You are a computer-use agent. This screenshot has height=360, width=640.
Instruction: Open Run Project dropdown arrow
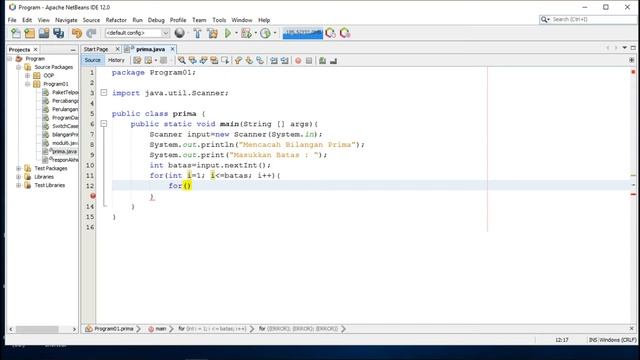(236, 33)
